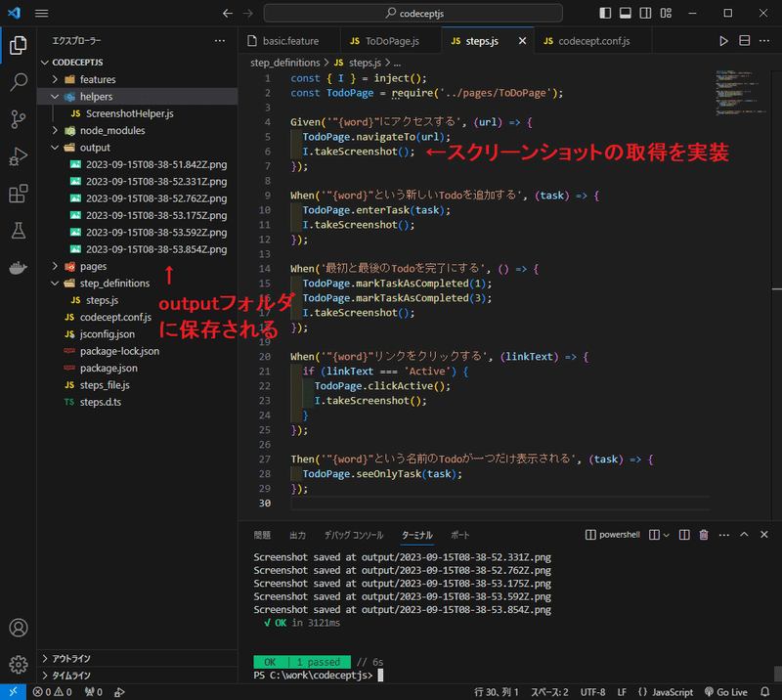Switch to ポート panel tab
The image size is (782, 700).
coord(459,535)
